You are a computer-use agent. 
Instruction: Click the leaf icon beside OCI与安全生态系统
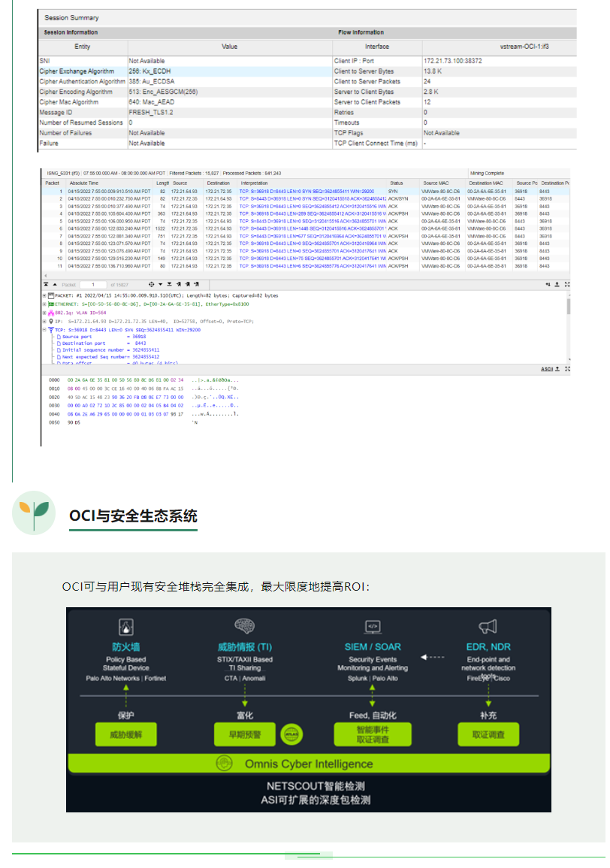click(34, 513)
